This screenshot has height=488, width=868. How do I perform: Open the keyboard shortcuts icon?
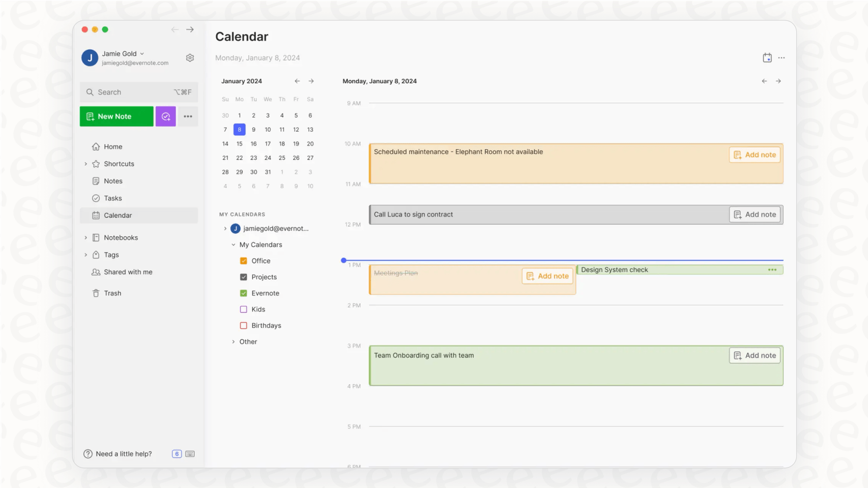coord(190,454)
